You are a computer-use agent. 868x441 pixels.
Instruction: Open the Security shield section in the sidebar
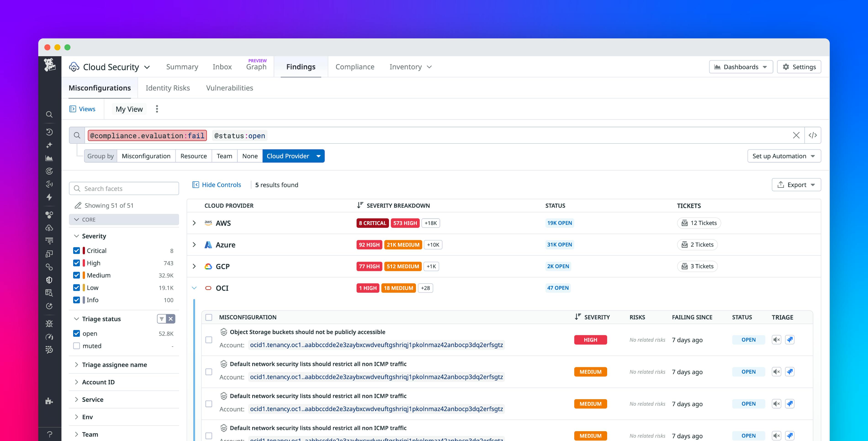(x=50, y=280)
